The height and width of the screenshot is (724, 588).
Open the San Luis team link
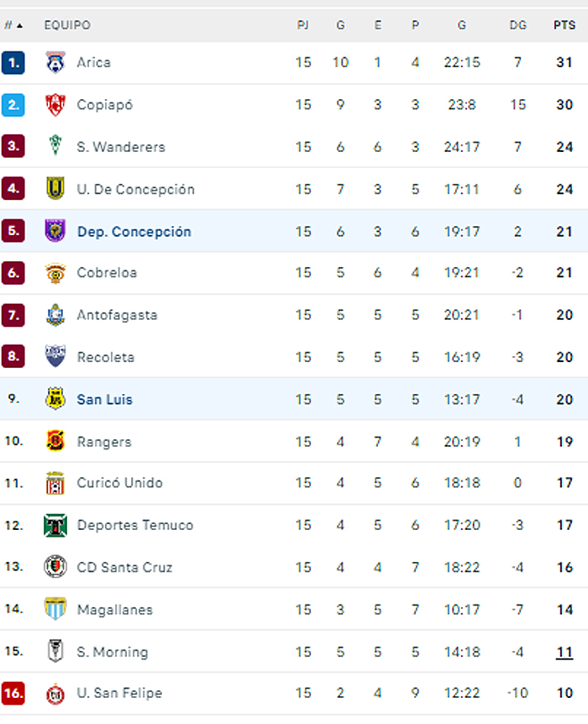105,400
